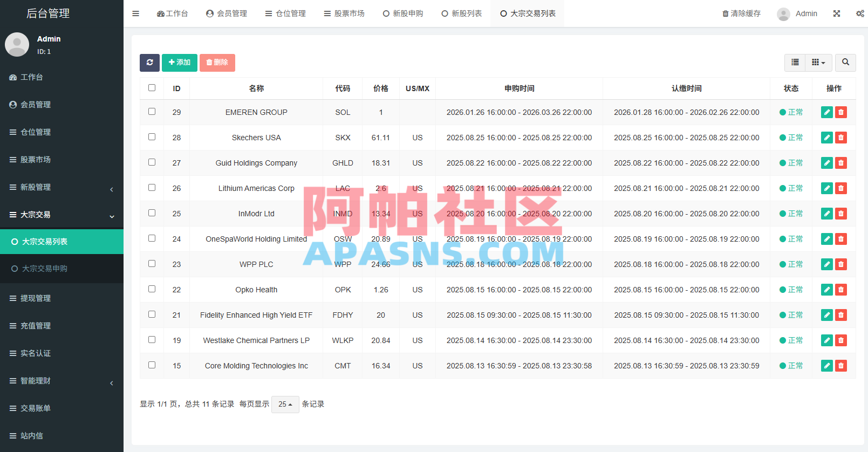This screenshot has height=452, width=868.
Task: Open the search icon button
Action: [x=845, y=63]
